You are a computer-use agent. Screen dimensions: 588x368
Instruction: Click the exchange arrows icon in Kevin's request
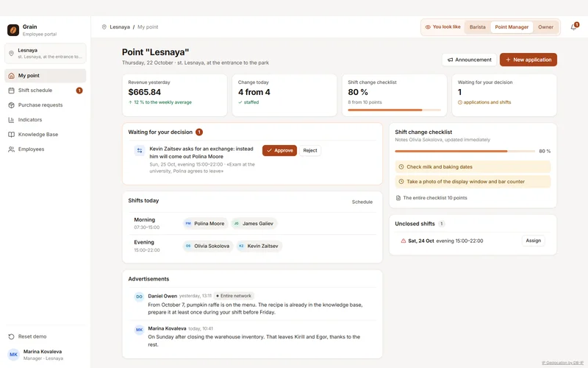tap(140, 151)
